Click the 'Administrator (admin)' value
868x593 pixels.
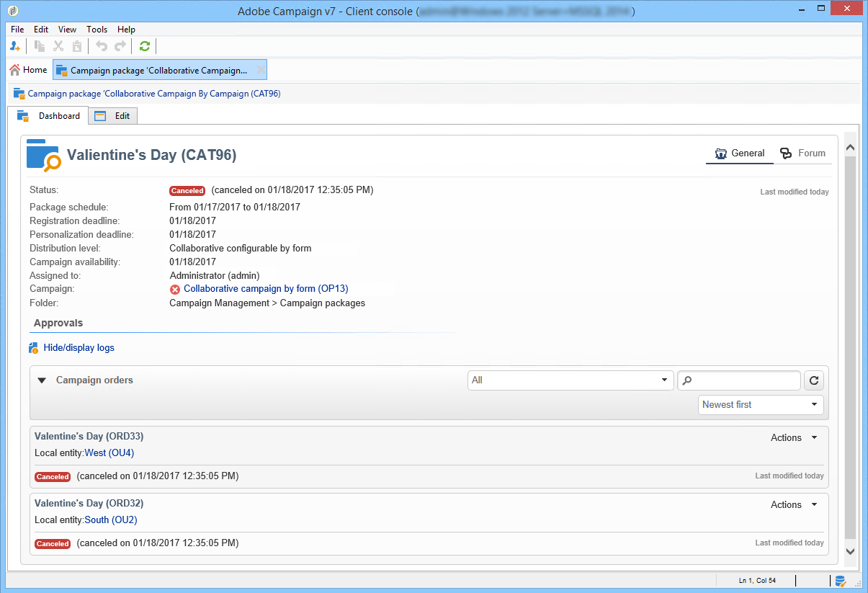(215, 276)
